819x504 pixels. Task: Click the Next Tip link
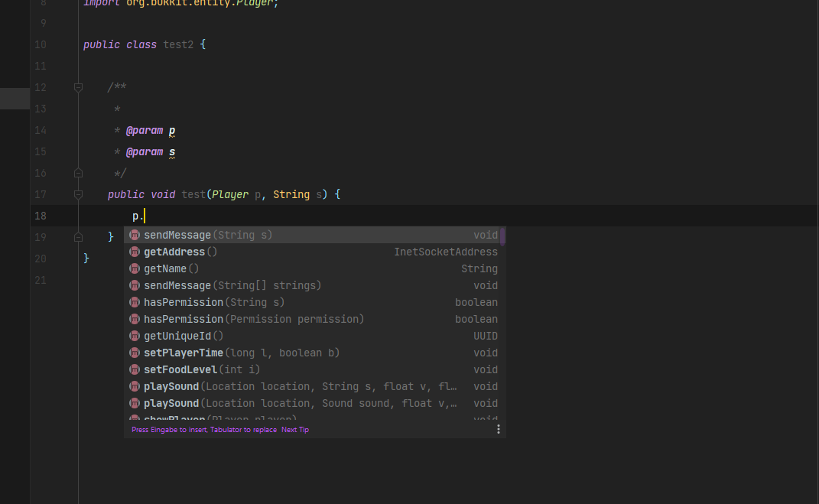295,430
